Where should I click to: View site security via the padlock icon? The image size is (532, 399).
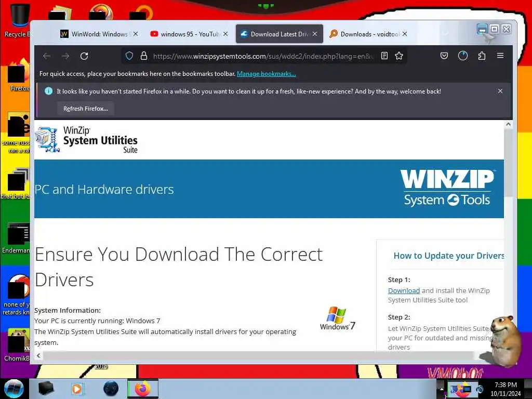[x=144, y=56]
